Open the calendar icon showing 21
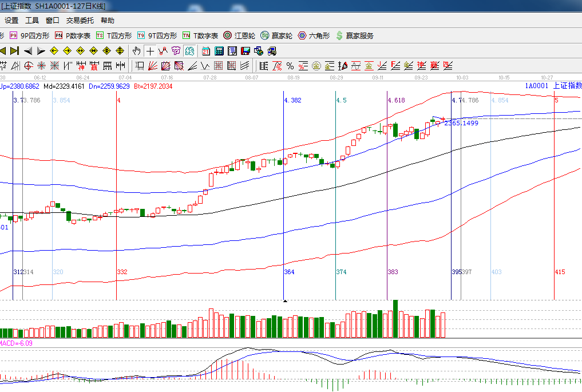The height and width of the screenshot is (392, 582). point(205,50)
